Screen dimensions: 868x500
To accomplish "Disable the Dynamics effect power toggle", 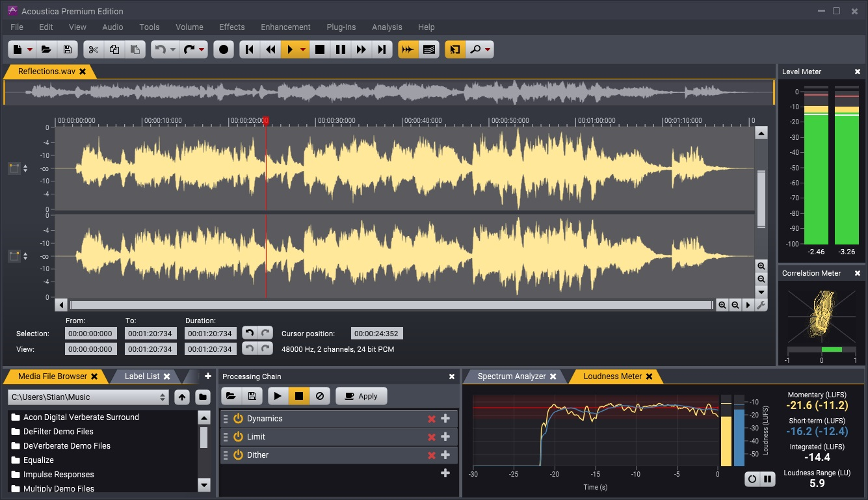I will (237, 419).
